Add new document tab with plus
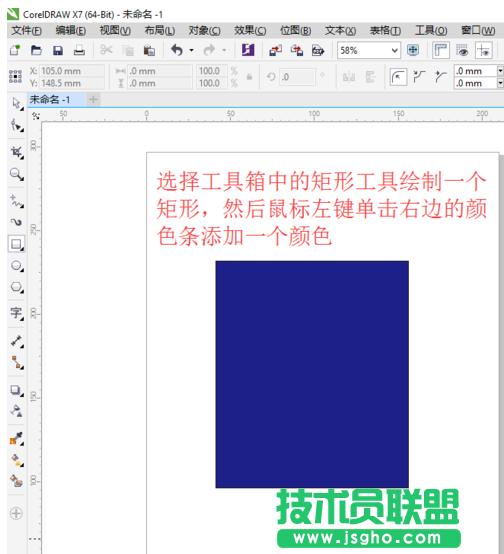Image resolution: width=504 pixels, height=554 pixels. 93,100
